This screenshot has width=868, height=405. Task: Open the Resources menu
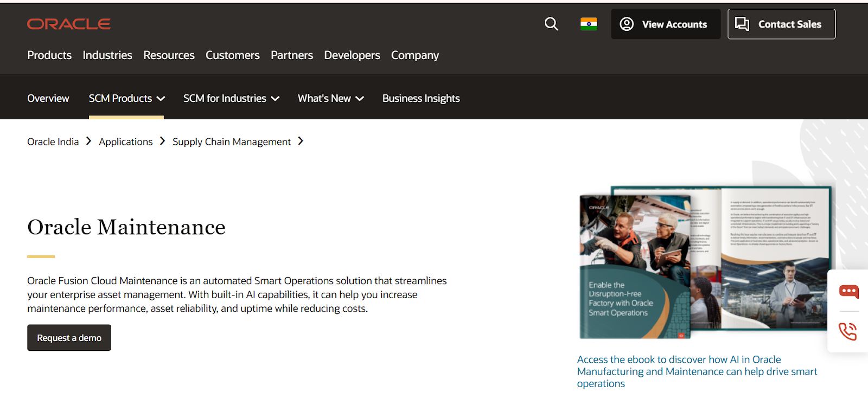point(169,55)
